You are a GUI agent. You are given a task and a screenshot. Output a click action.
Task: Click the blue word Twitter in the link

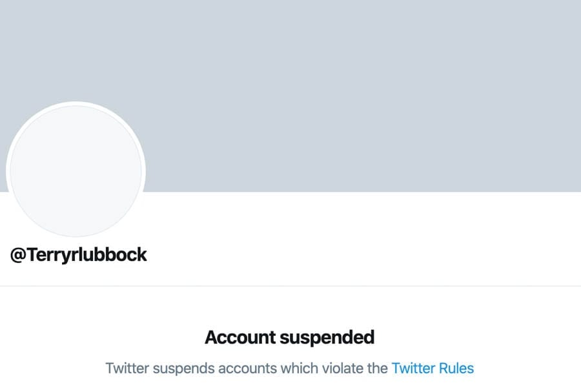click(x=413, y=369)
